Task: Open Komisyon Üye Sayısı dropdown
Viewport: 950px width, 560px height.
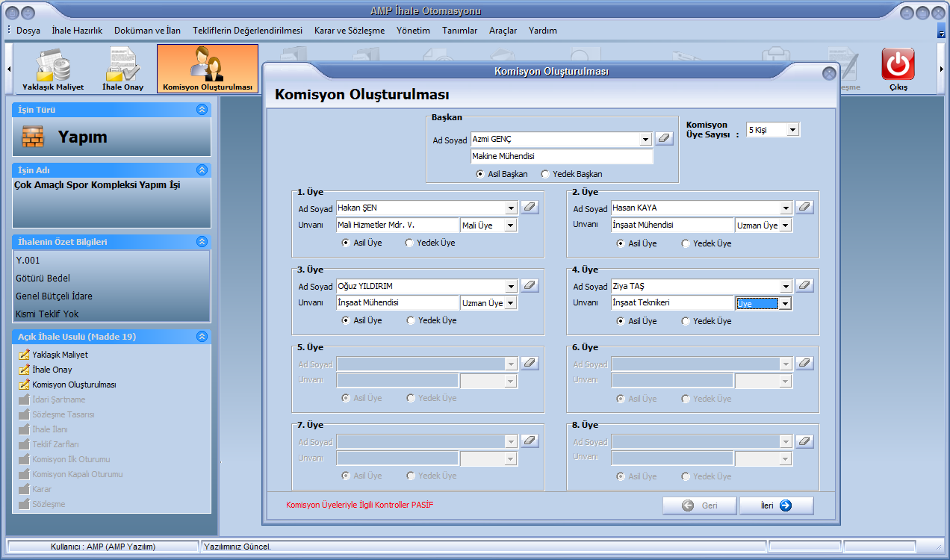Action: point(792,130)
